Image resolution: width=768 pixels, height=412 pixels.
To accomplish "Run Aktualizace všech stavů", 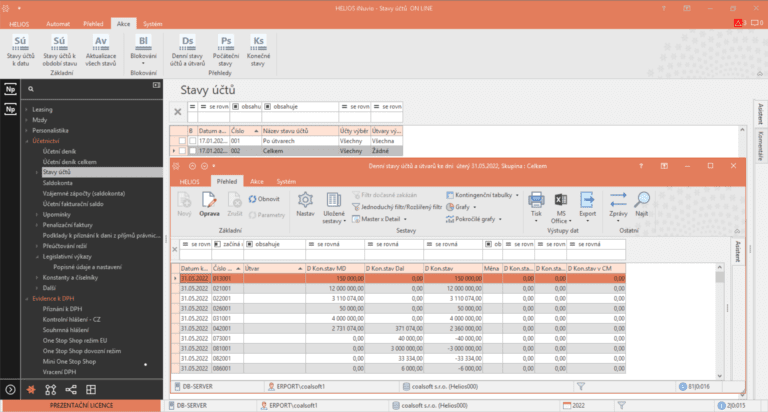I will 100,51.
